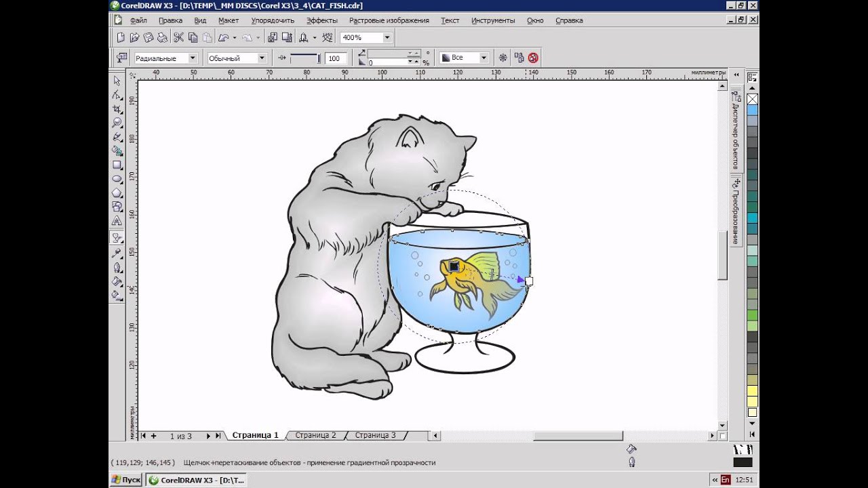The image size is (868, 488).
Task: Go to the last page button
Action: 218,436
